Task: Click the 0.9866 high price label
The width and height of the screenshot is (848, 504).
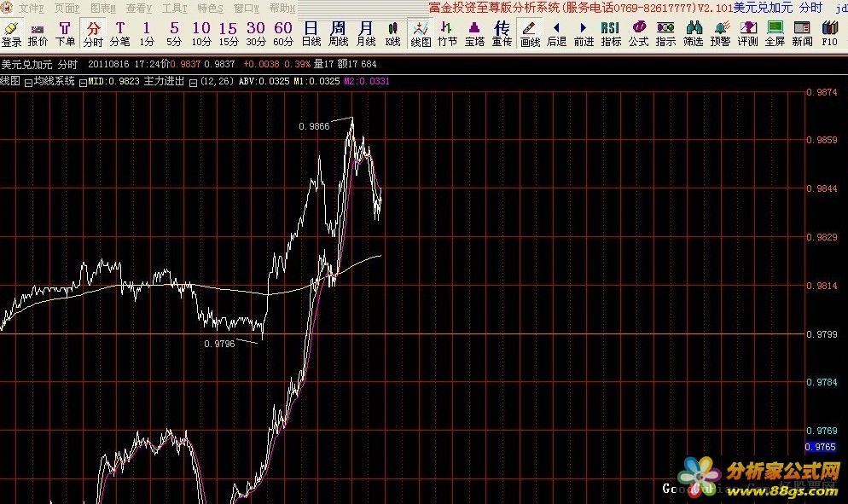Action: click(314, 126)
